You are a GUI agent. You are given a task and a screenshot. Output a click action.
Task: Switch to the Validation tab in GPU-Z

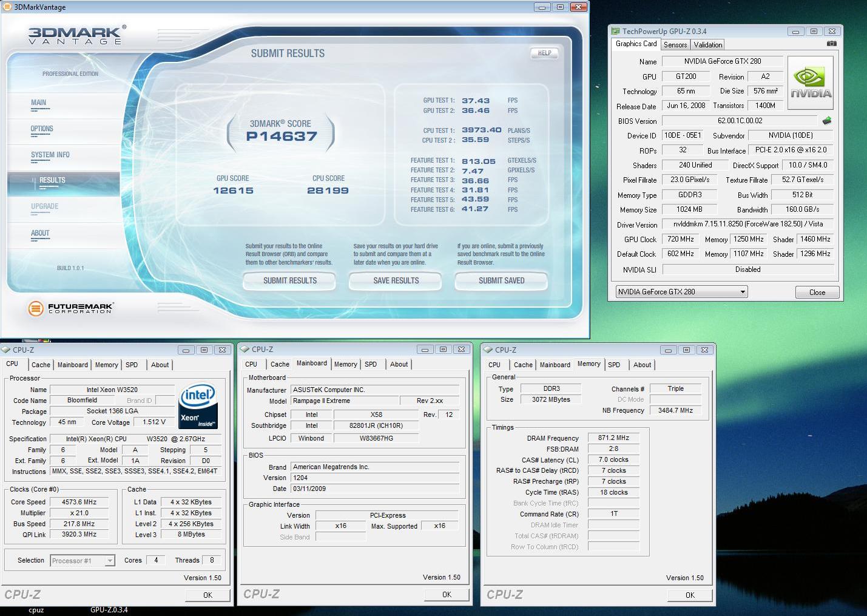tap(708, 45)
